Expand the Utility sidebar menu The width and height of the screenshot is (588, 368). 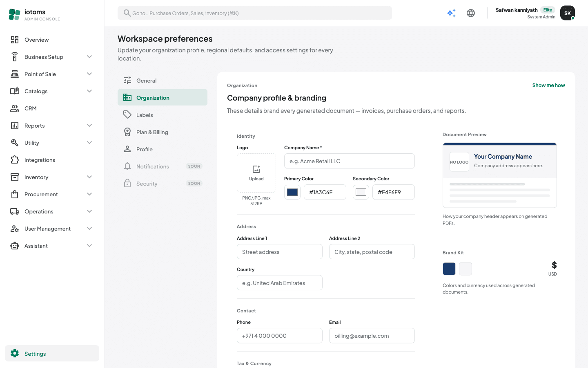point(52,143)
